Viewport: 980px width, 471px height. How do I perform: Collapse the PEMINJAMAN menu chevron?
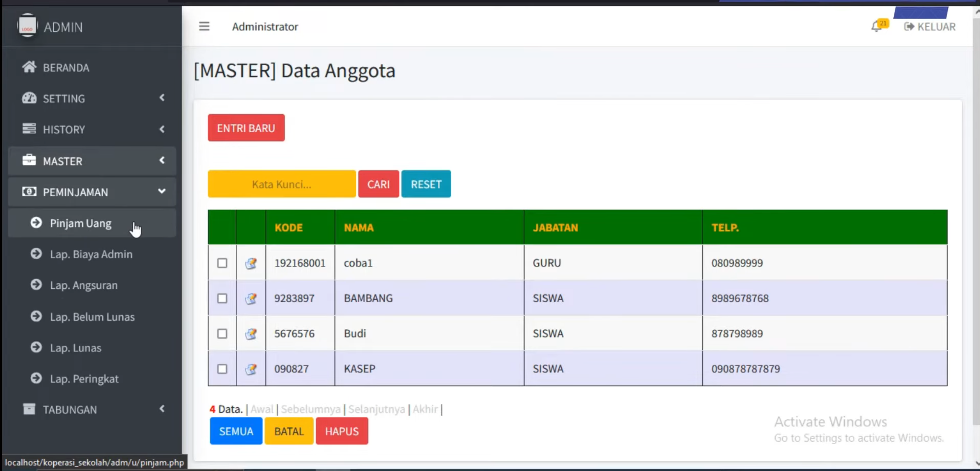(x=162, y=191)
